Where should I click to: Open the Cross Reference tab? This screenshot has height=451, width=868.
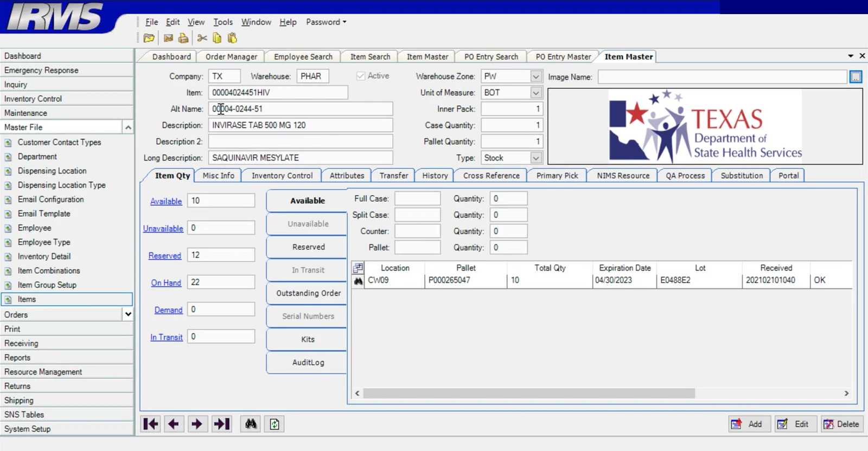492,176
